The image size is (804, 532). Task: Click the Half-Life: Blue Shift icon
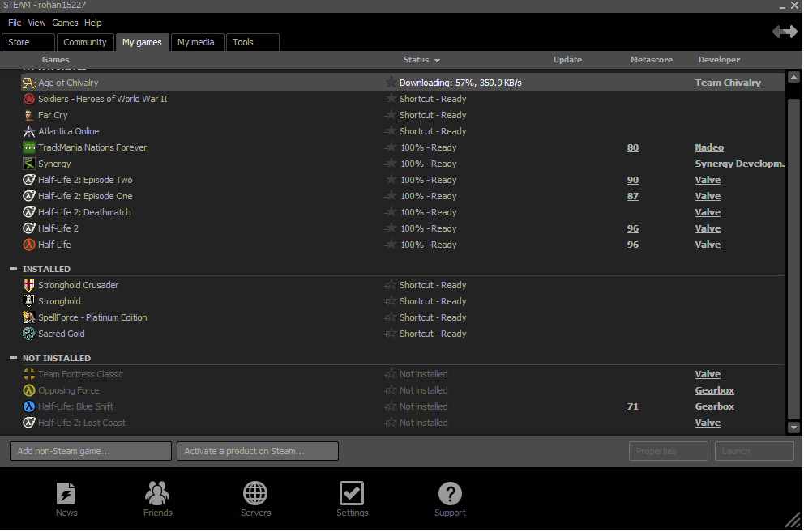28,406
